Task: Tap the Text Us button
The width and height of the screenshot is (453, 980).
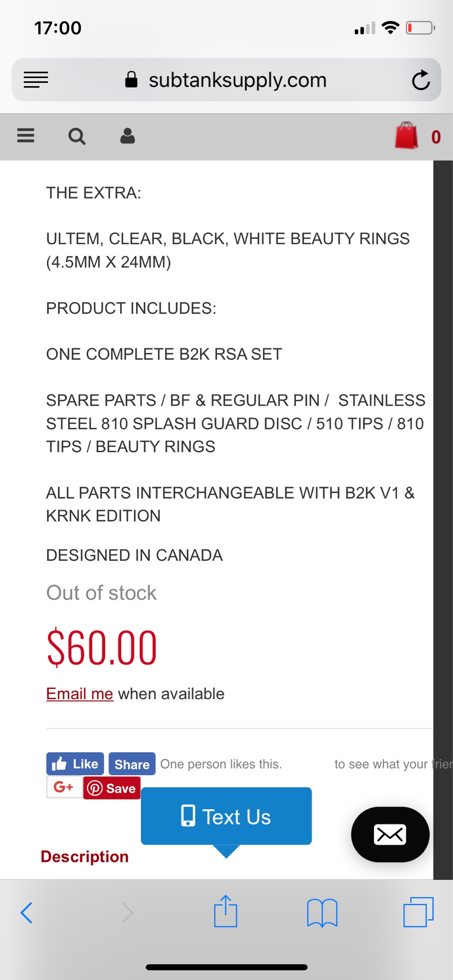Action: pos(226,816)
